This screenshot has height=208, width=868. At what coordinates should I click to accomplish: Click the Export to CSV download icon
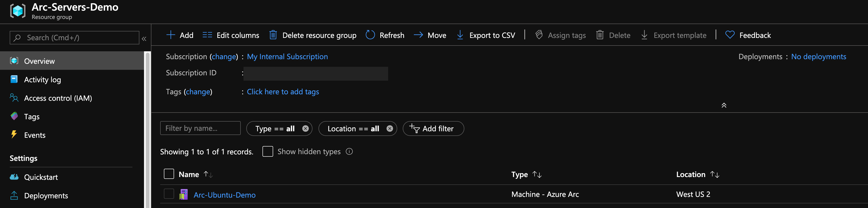460,35
